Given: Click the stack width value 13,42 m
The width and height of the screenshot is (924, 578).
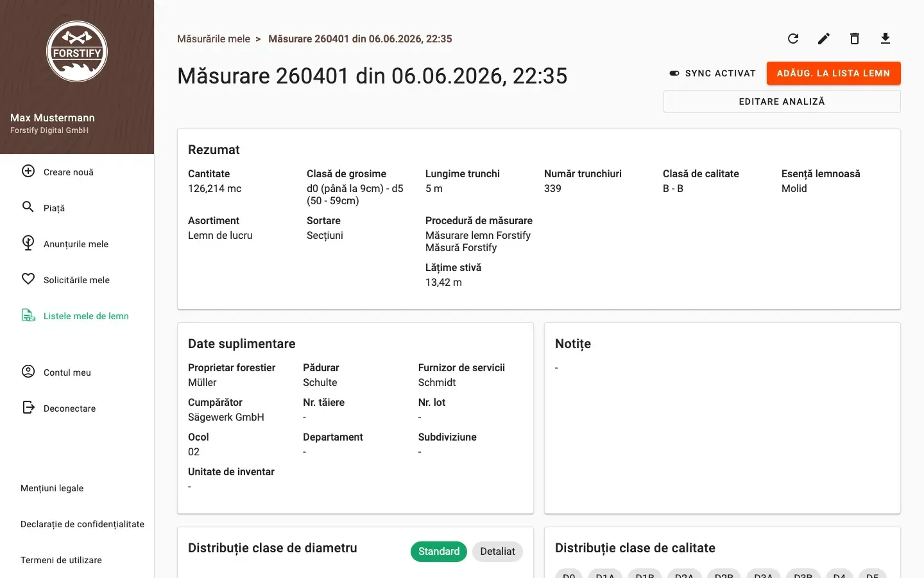Looking at the screenshot, I should click(443, 282).
